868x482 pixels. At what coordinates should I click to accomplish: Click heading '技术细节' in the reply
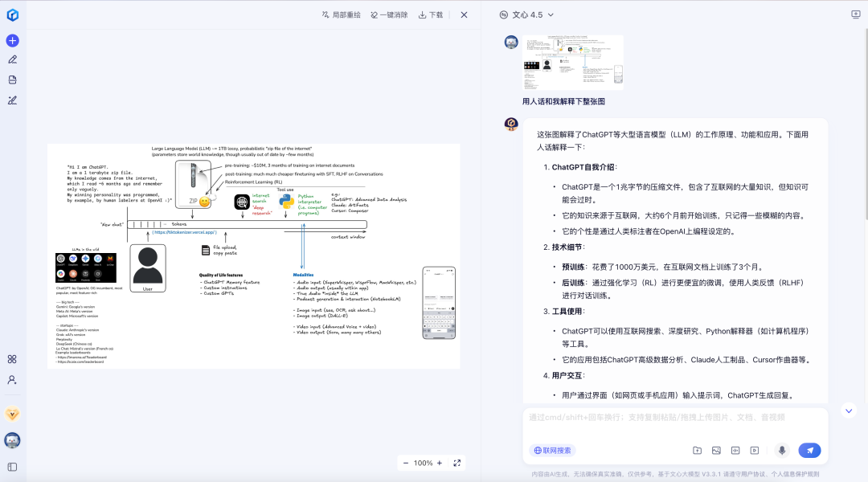pyautogui.click(x=567, y=247)
